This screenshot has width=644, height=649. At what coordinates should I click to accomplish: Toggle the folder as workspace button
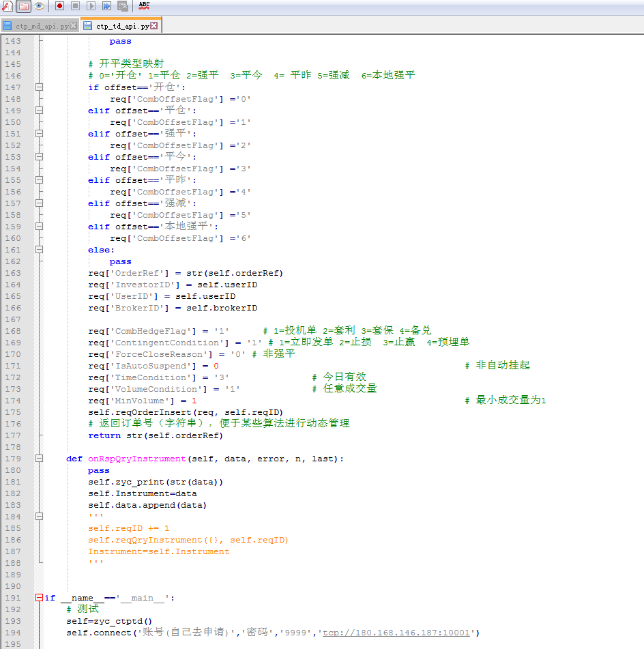pos(23,6)
